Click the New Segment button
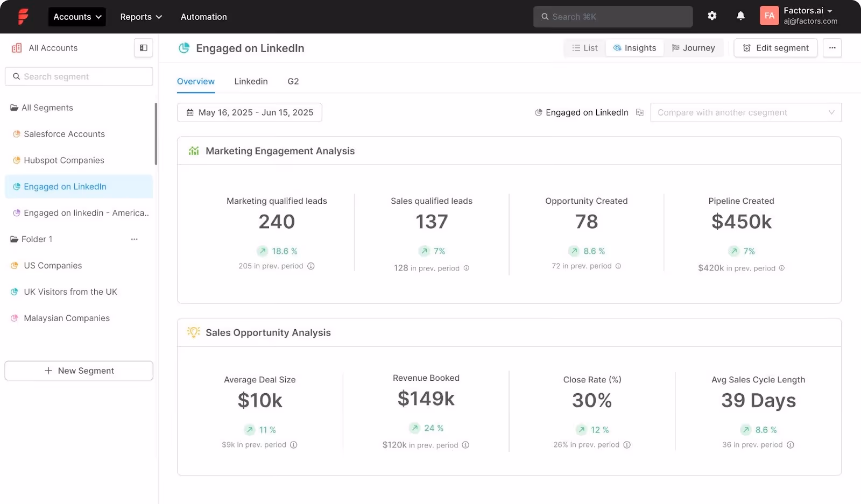 [79, 371]
